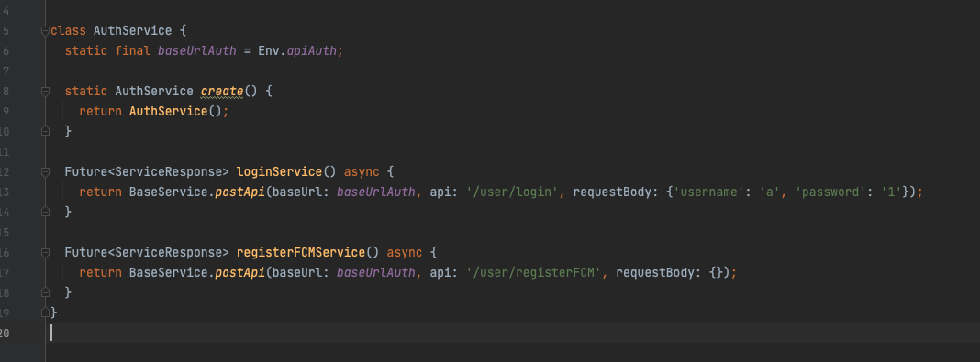
Task: Click line number 7 in gutter
Action: pyautogui.click(x=6, y=71)
